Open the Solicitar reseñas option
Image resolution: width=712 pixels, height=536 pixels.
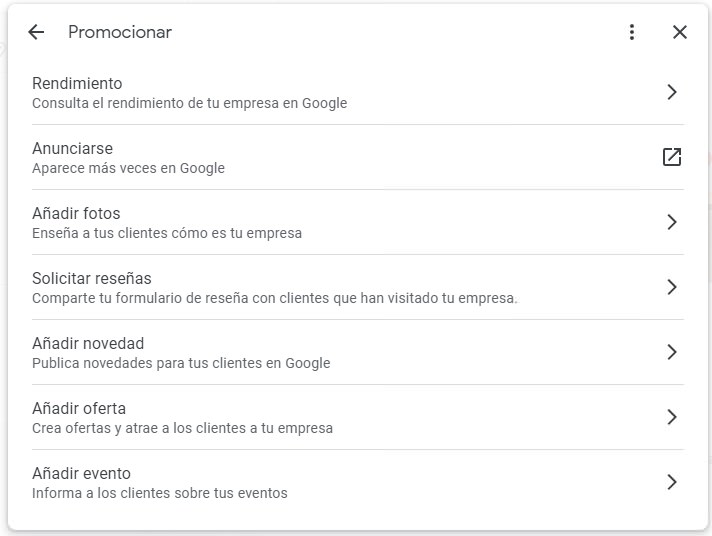click(358, 287)
